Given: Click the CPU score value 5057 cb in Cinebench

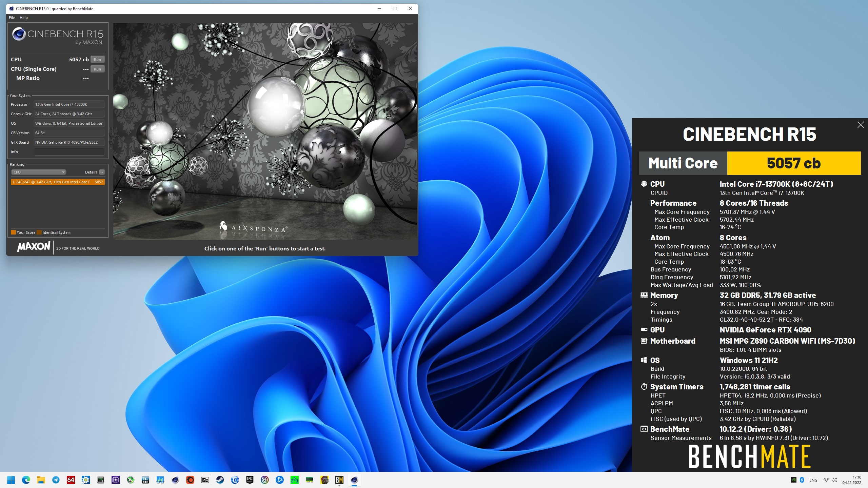Looking at the screenshot, I should 79,59.
